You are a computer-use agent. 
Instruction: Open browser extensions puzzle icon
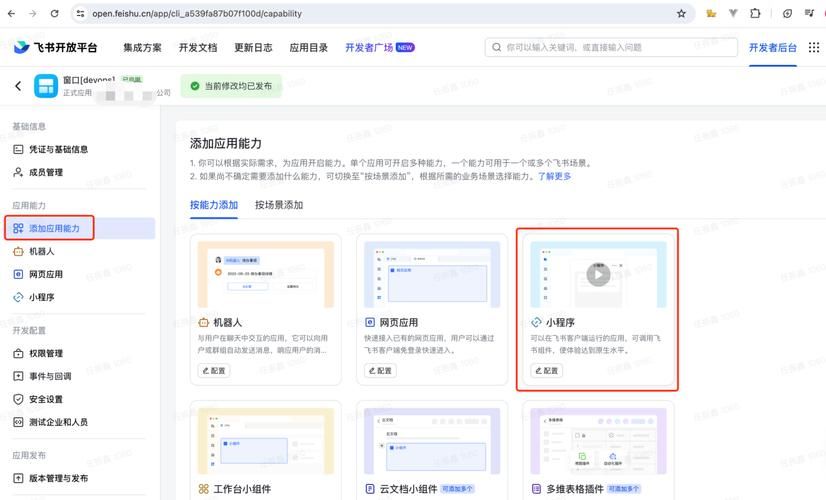pos(755,14)
